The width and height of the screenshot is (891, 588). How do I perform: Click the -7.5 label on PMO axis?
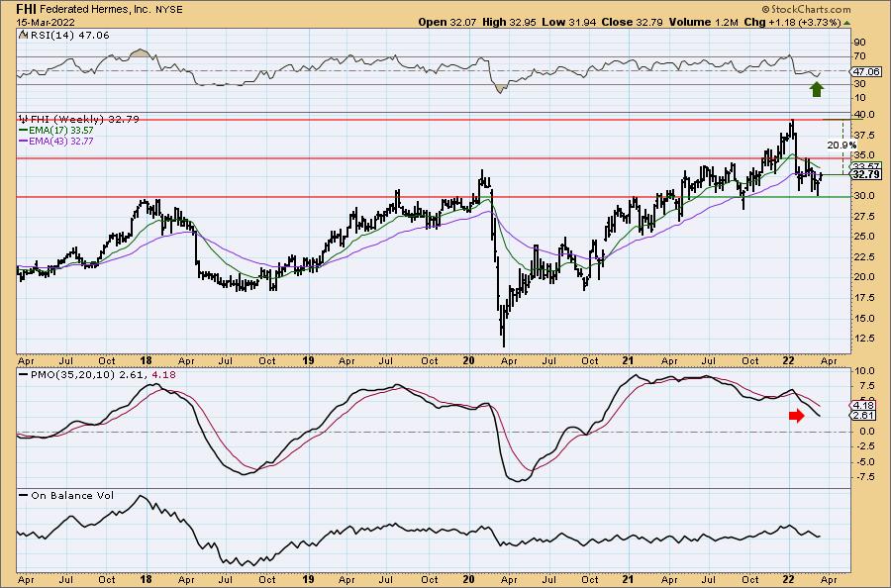865,477
